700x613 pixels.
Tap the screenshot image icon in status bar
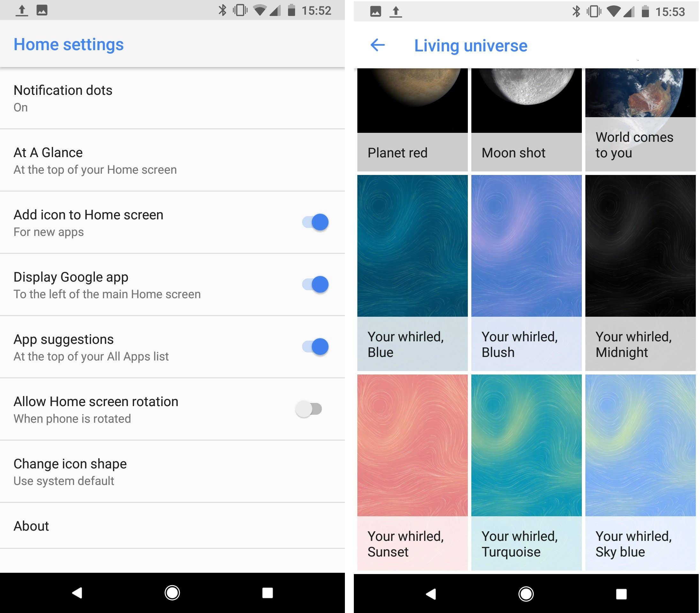(42, 10)
